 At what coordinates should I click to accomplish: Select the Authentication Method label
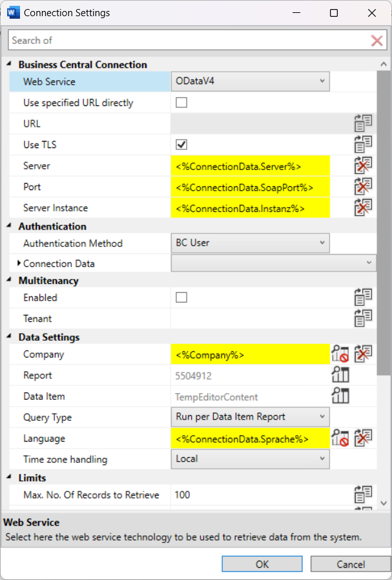click(73, 243)
